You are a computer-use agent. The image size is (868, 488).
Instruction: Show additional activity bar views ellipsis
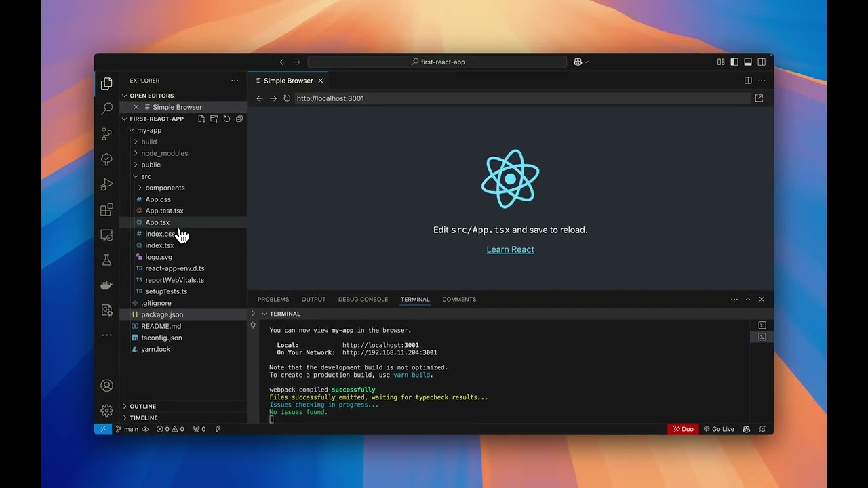[x=106, y=335]
